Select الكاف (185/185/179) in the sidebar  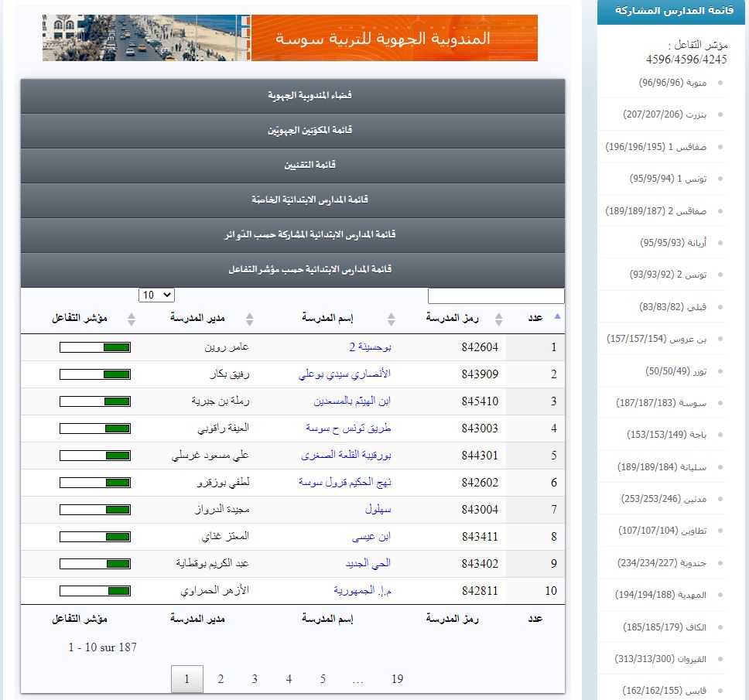pyautogui.click(x=665, y=627)
